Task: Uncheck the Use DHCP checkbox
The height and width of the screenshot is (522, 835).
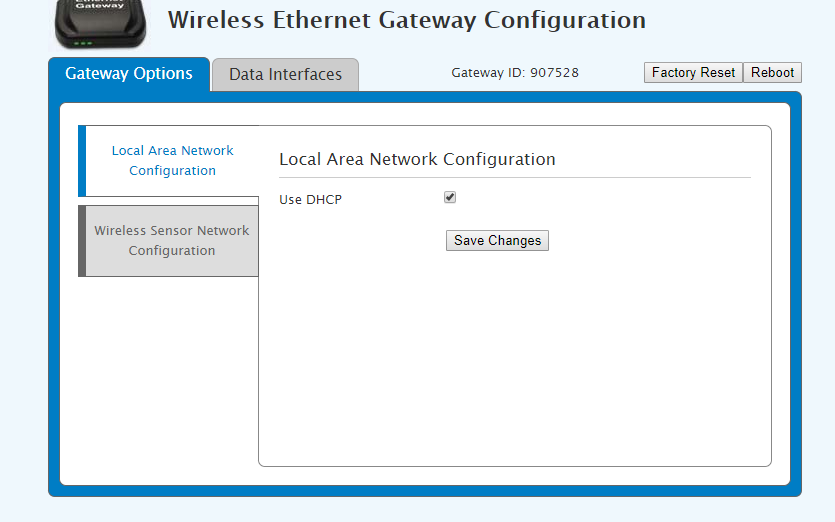Action: (450, 198)
